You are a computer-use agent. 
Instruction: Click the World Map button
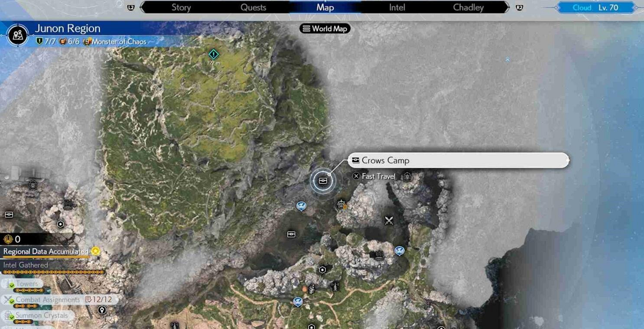coord(325,29)
